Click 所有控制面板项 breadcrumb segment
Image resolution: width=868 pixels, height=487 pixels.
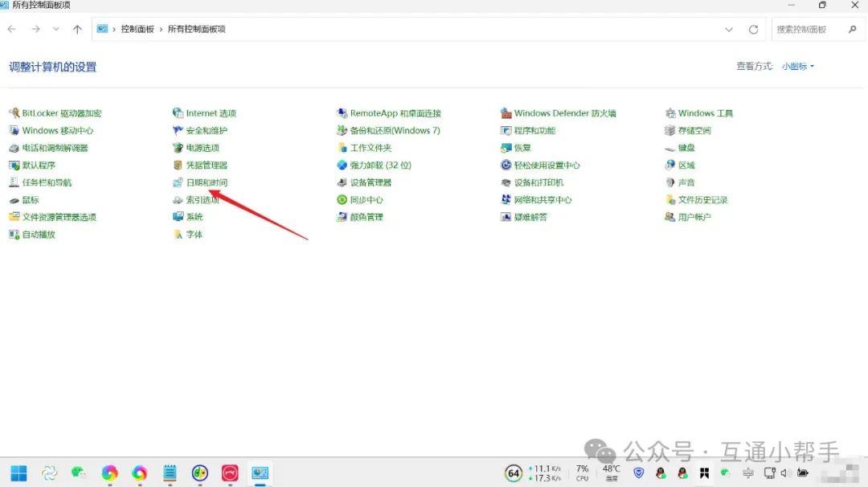point(197,30)
